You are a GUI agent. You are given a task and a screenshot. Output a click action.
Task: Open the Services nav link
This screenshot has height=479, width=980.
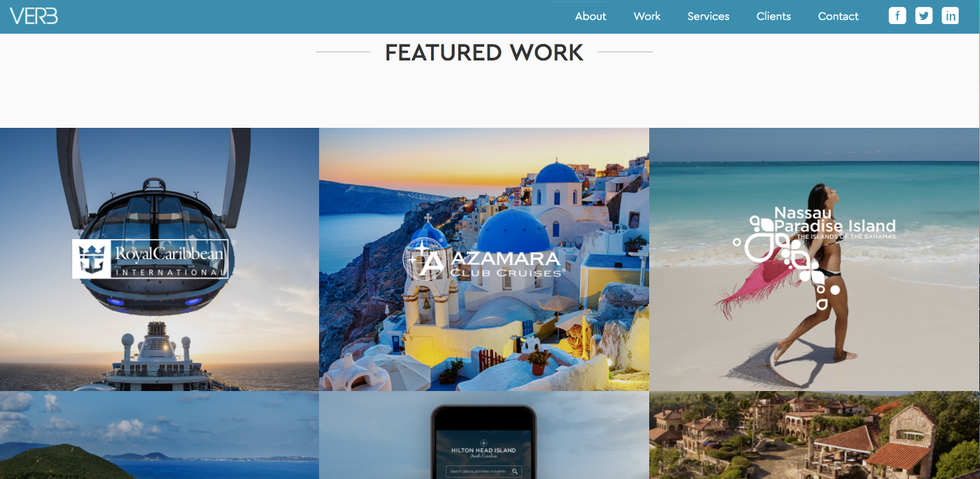click(708, 16)
